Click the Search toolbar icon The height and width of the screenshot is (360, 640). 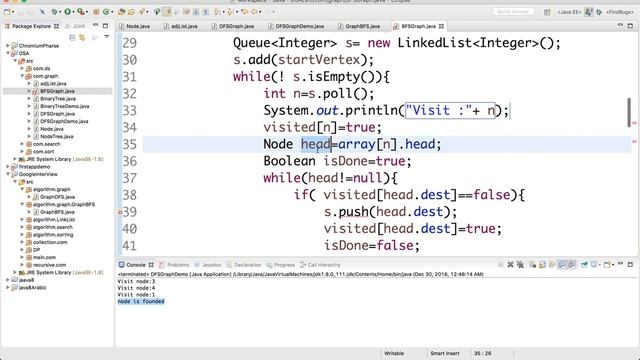tap(142, 12)
